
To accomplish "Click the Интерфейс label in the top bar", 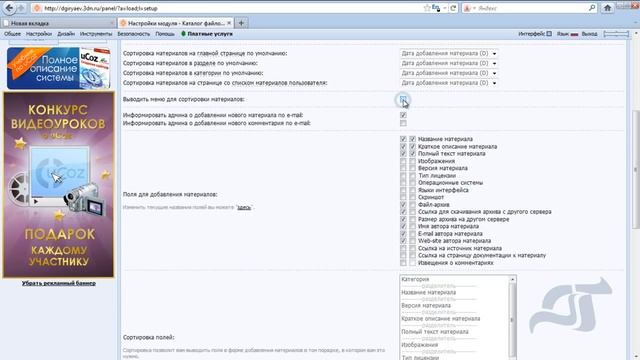I will click(531, 34).
